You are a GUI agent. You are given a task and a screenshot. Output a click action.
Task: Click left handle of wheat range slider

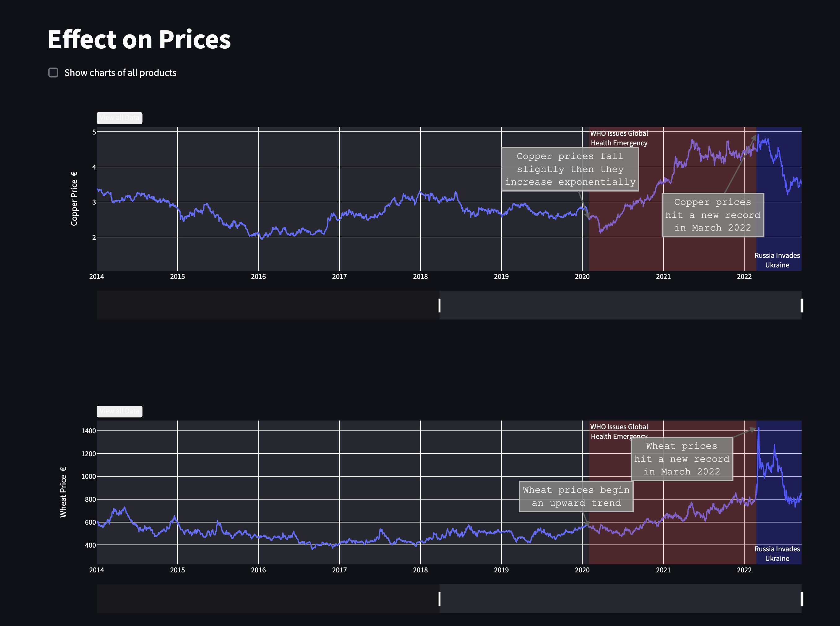439,599
